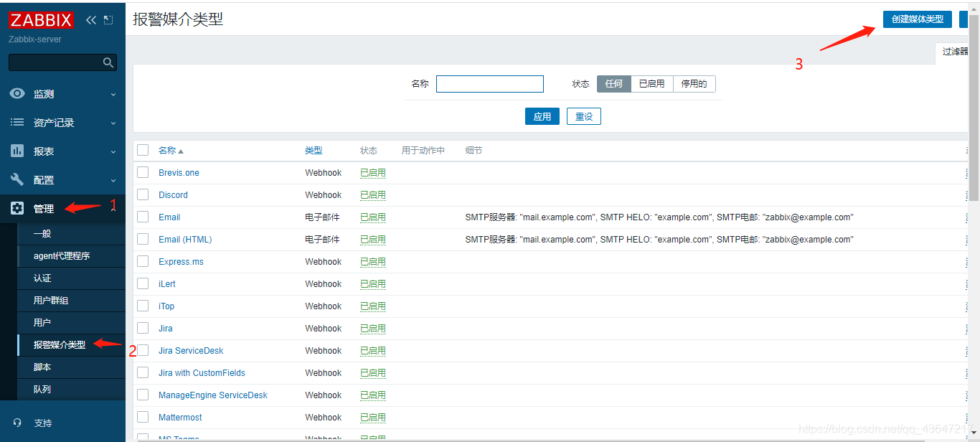
Task: Collapse sidebar using double-chevron icon
Action: pyautogui.click(x=90, y=20)
